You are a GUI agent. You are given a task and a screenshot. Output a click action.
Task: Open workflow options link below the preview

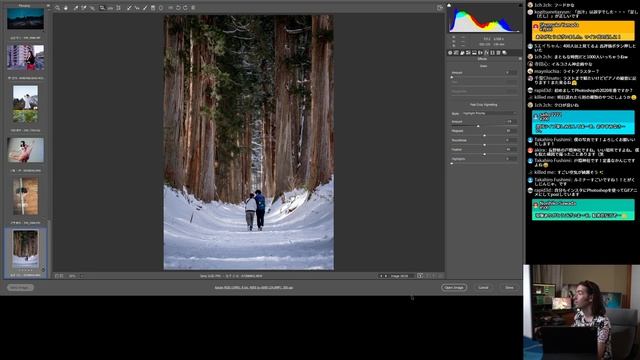253,287
